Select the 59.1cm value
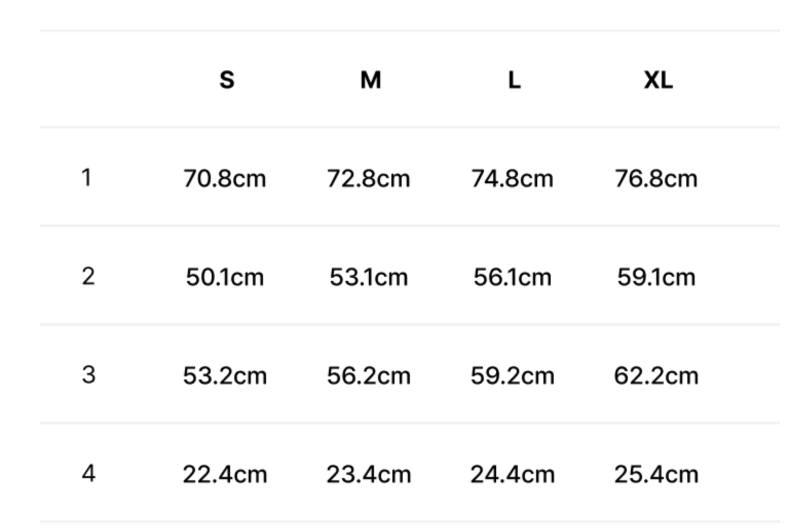The image size is (808, 532). pos(656,277)
